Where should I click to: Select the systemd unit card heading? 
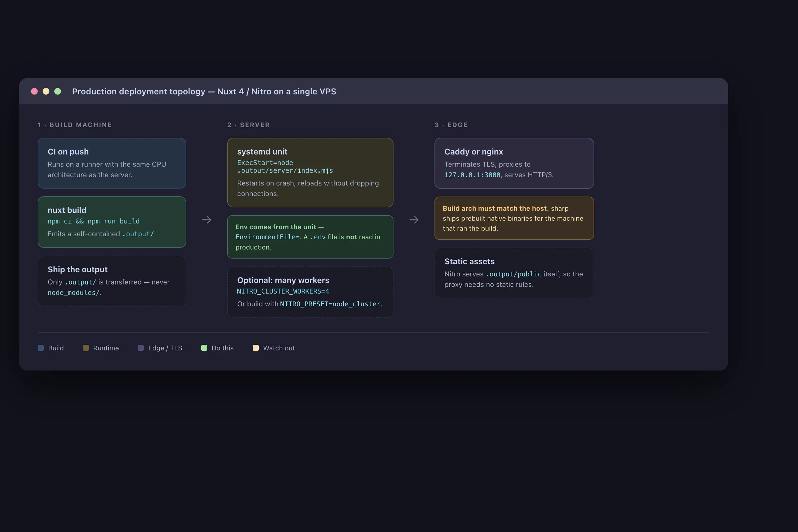262,152
